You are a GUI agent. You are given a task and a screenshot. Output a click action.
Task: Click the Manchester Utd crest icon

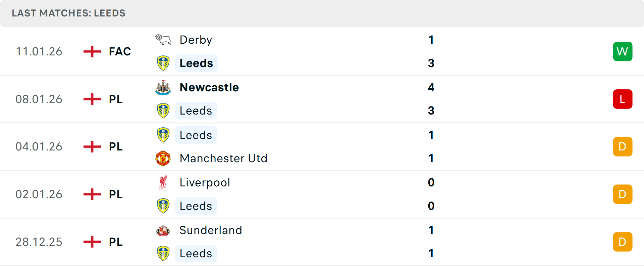pyautogui.click(x=163, y=158)
